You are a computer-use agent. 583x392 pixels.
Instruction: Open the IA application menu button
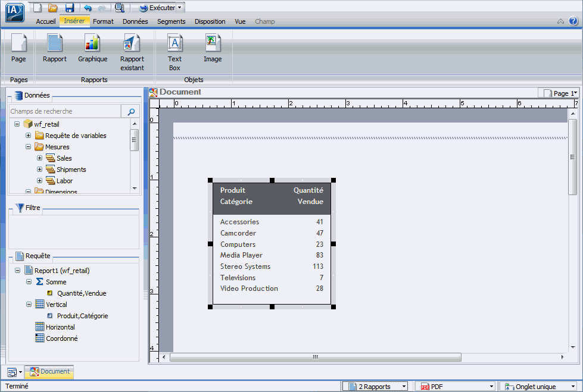pos(15,12)
